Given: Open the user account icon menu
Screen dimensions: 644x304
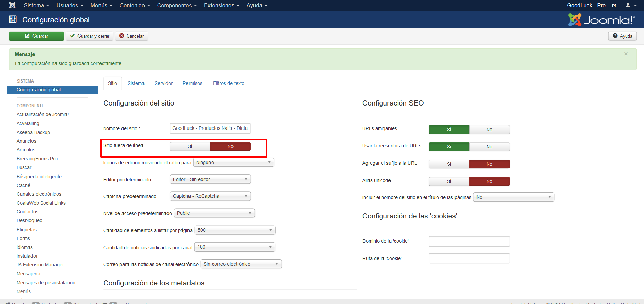Looking at the screenshot, I should click(x=630, y=5).
